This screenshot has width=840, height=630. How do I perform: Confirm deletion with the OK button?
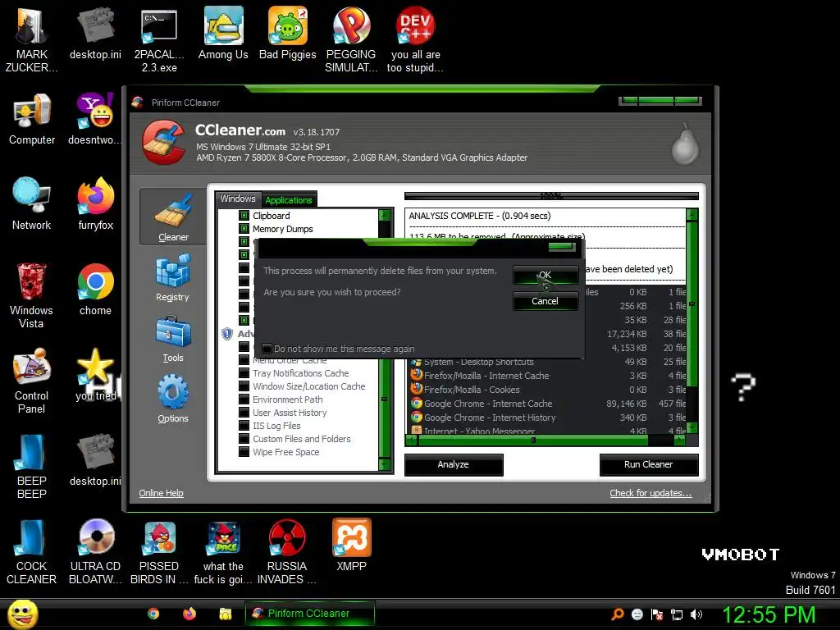click(546, 275)
